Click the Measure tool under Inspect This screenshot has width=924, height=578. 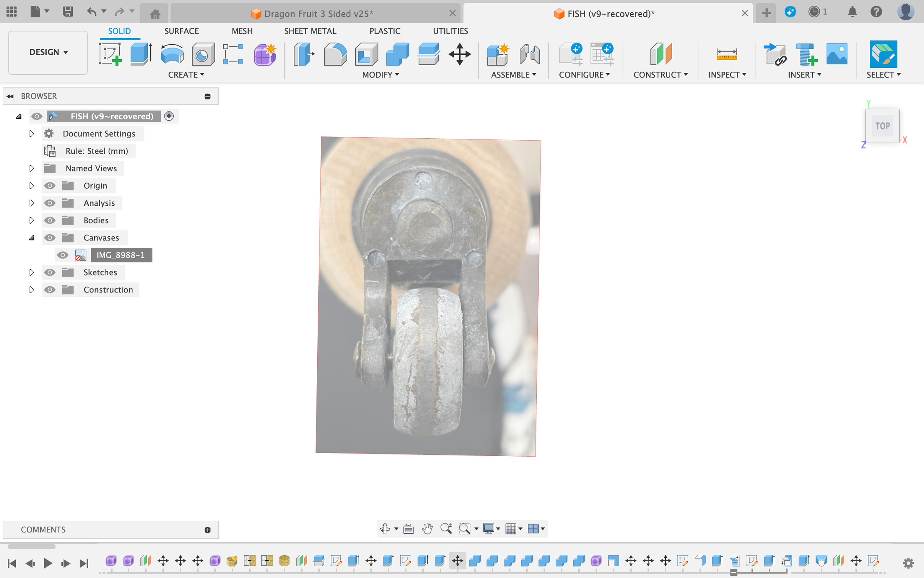(726, 54)
